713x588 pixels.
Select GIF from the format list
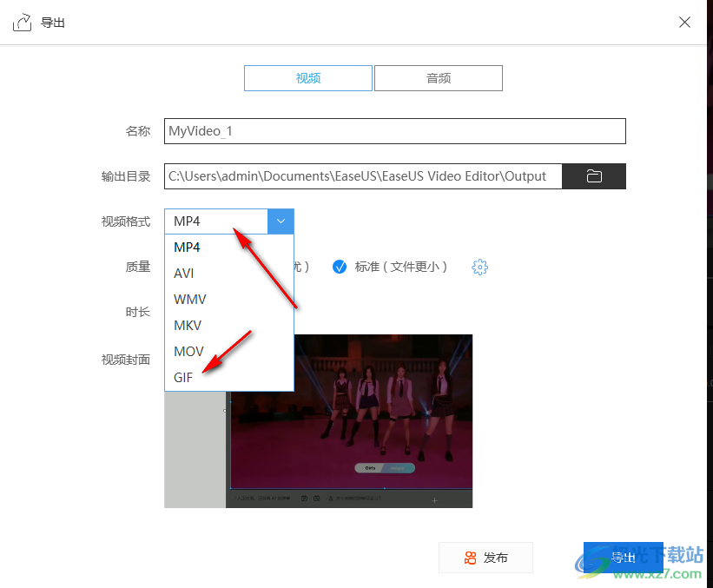click(183, 378)
